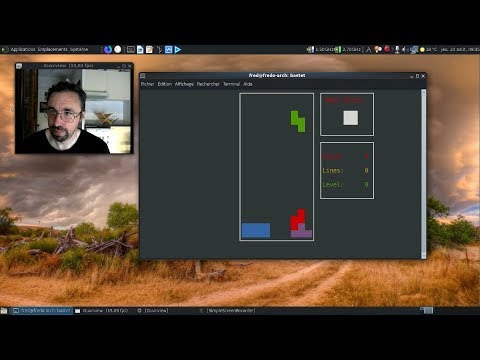Open the Édition menu in terminal
This screenshot has width=480, height=360.
pos(165,84)
